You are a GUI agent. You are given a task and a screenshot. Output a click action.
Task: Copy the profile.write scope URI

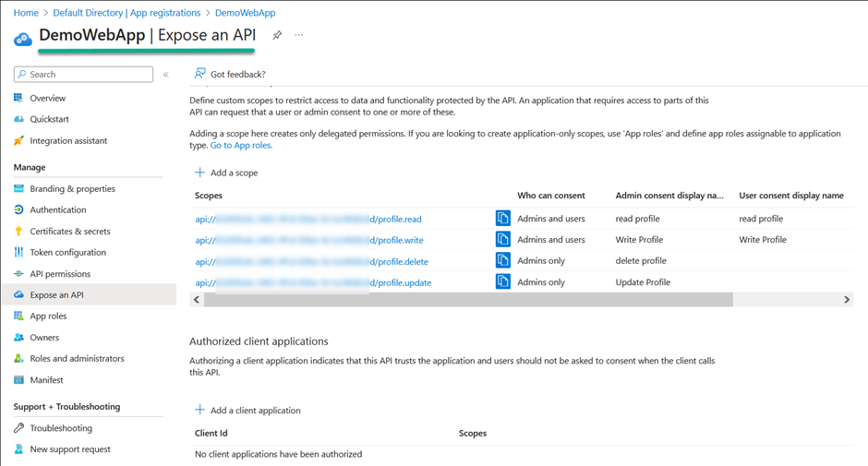(x=502, y=239)
